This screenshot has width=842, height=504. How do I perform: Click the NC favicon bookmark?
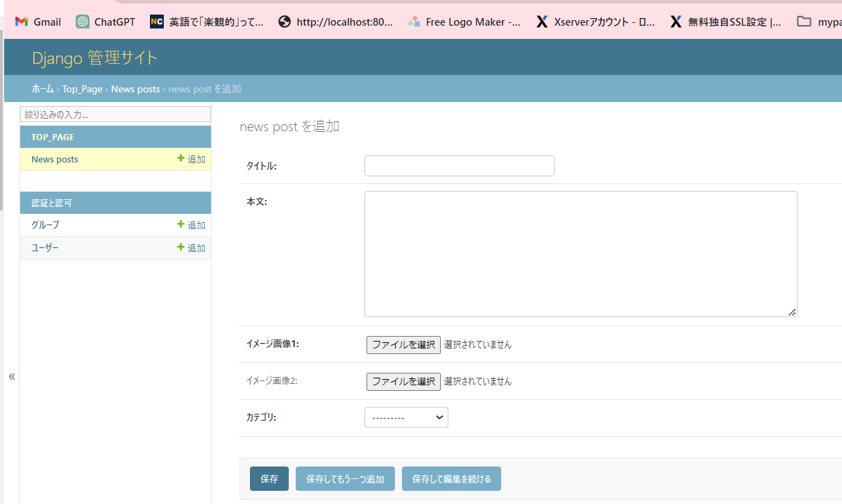tap(156, 22)
